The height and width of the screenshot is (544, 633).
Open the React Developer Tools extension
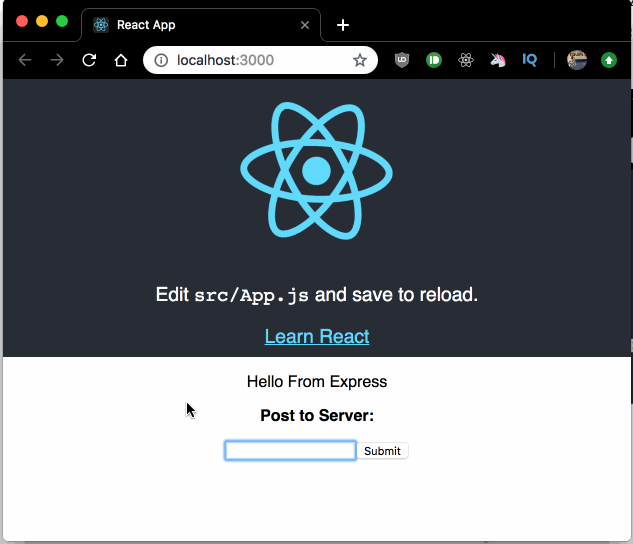[466, 60]
